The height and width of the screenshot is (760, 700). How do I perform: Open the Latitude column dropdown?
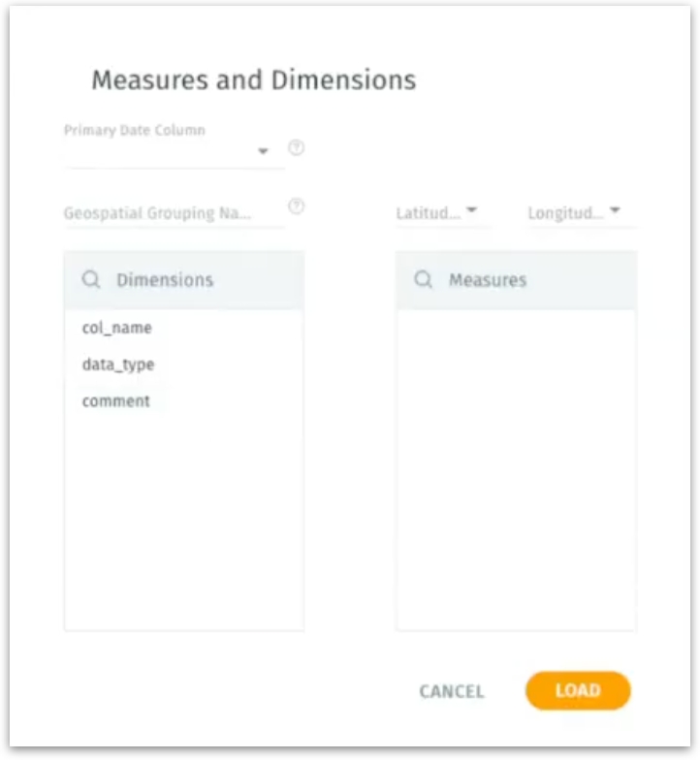tap(471, 210)
